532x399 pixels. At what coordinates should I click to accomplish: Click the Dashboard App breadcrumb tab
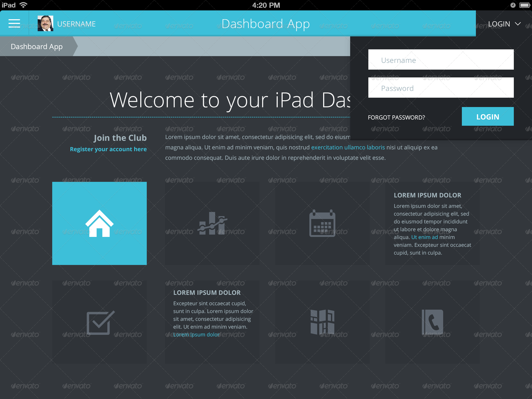(x=36, y=46)
